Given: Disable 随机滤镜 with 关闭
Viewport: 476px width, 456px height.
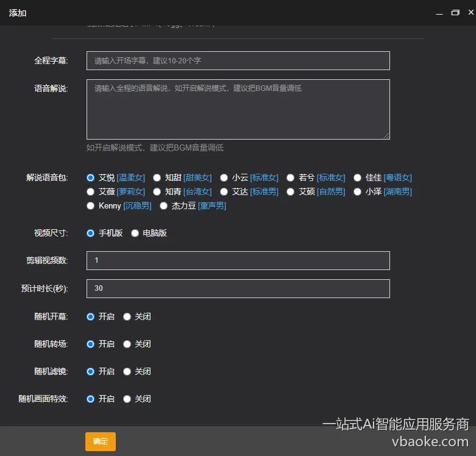Looking at the screenshot, I should tap(127, 371).
